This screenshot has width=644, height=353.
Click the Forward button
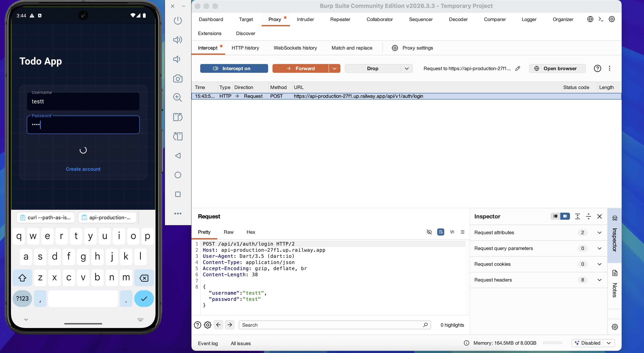pos(301,68)
